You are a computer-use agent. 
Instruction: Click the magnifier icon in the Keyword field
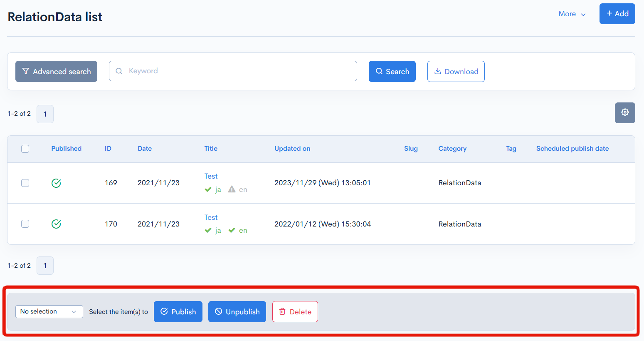pos(119,71)
